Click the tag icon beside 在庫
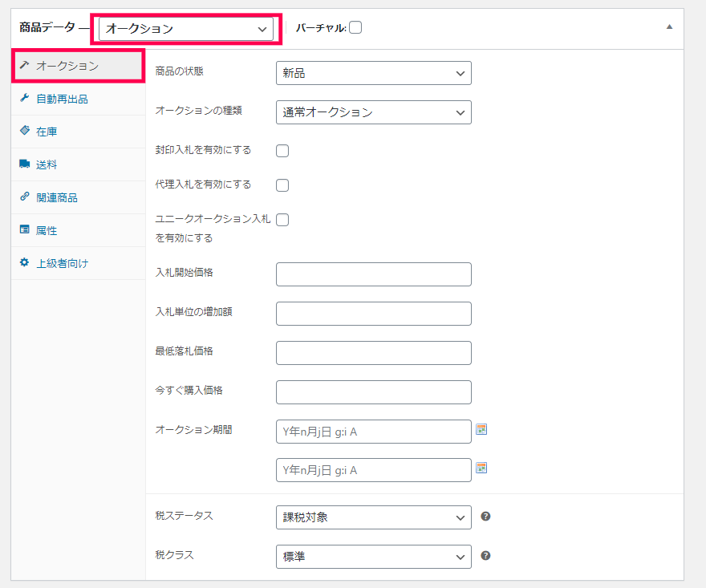This screenshot has width=706, height=588. [x=24, y=131]
